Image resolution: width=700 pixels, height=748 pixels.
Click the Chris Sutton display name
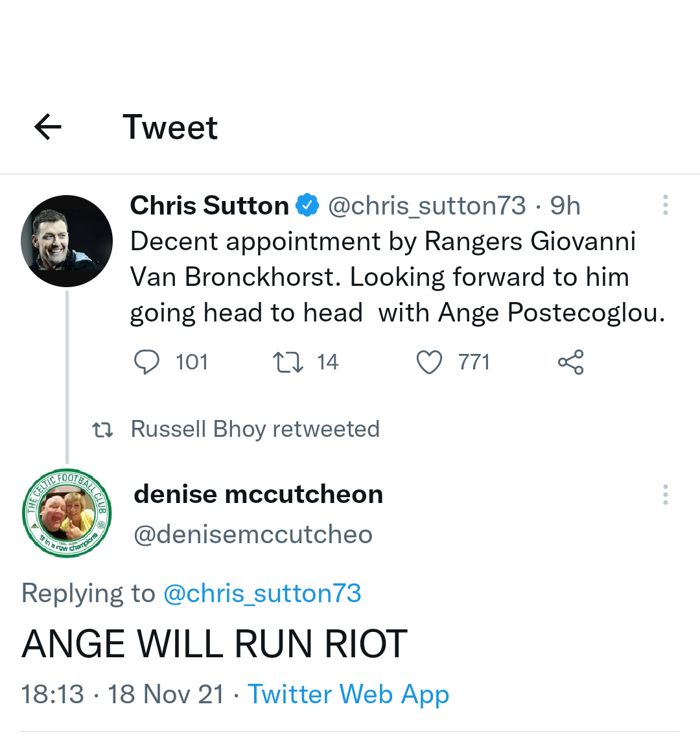(209, 205)
